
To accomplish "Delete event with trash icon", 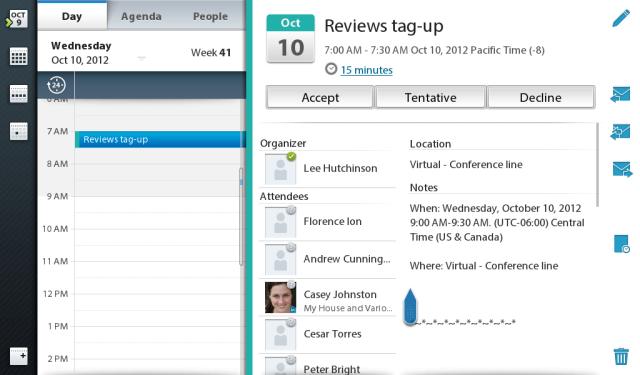I will coord(621,356).
